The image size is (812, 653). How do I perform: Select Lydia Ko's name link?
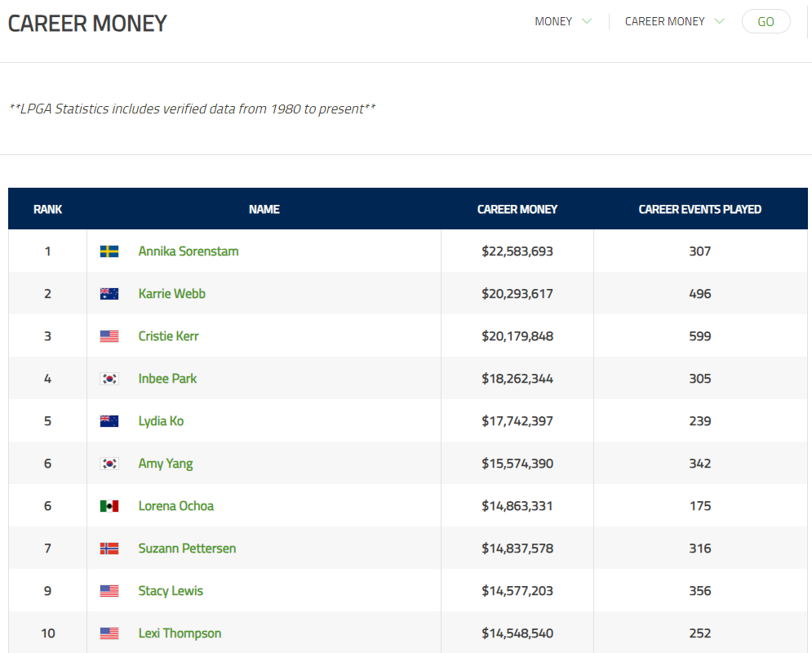161,421
